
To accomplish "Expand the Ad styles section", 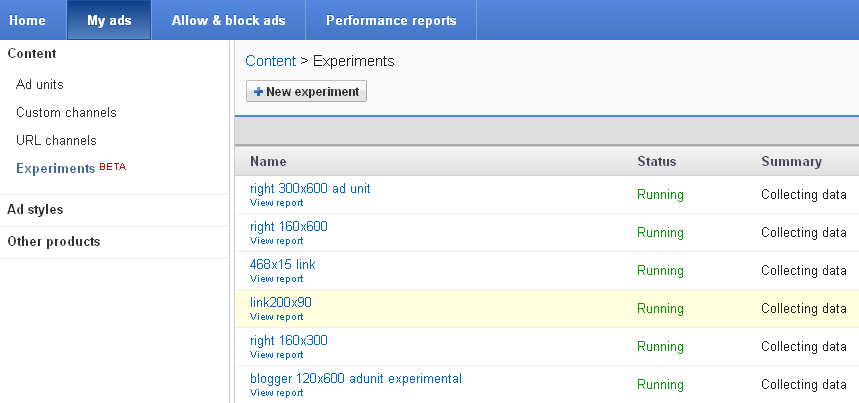I will (35, 210).
